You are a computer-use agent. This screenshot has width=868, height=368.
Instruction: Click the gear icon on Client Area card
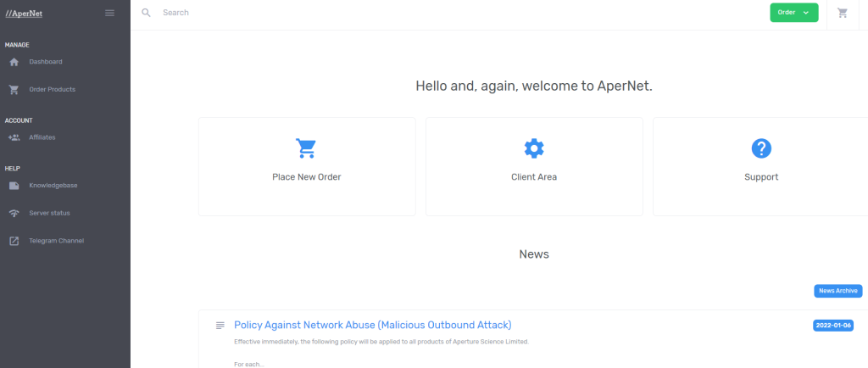tap(534, 148)
